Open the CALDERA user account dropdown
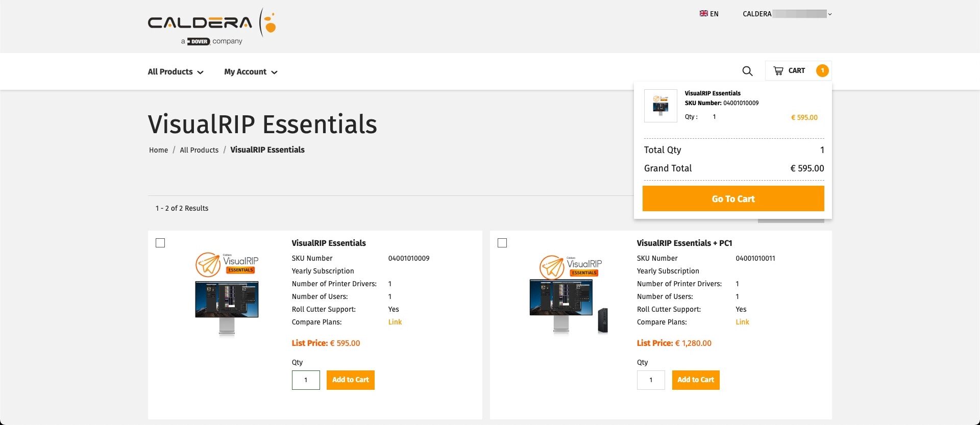 coord(787,14)
